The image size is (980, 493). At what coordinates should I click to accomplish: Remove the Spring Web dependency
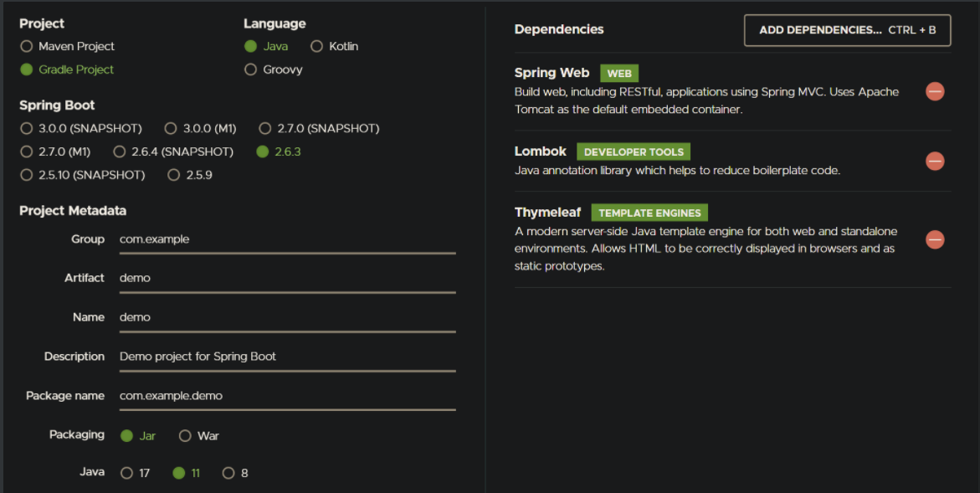(x=935, y=92)
